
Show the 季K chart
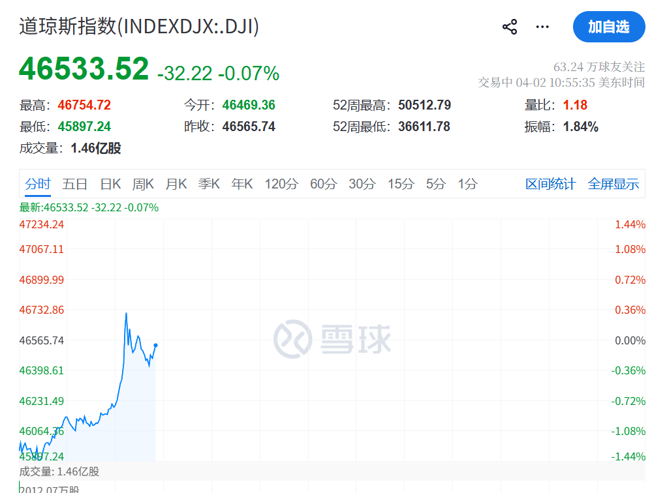click(209, 184)
